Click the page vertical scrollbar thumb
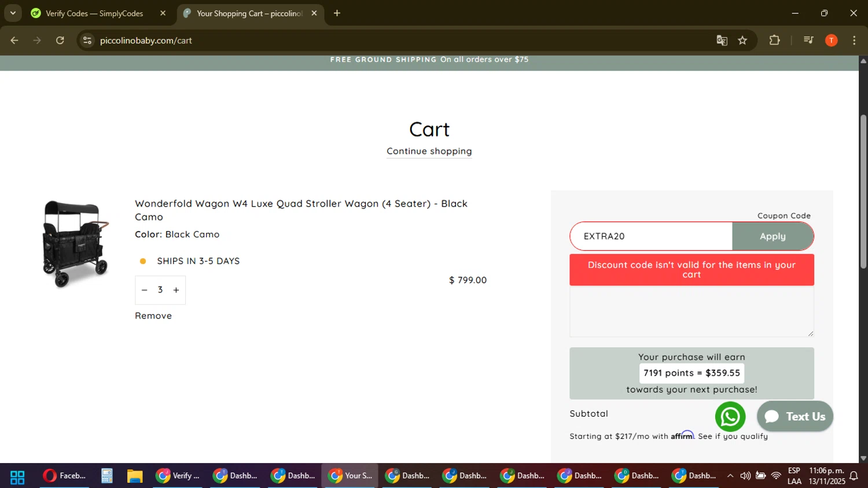Image resolution: width=868 pixels, height=488 pixels. (863, 191)
